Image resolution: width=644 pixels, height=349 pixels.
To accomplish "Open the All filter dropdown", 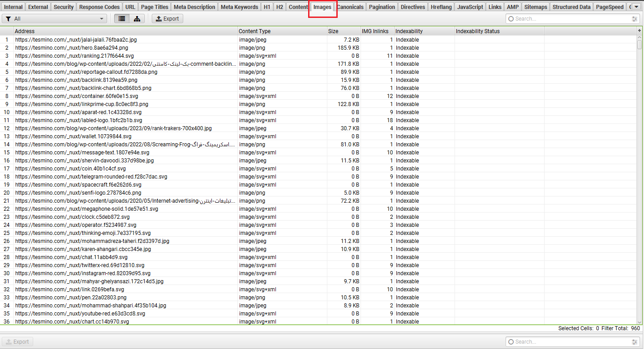I will [x=54, y=19].
